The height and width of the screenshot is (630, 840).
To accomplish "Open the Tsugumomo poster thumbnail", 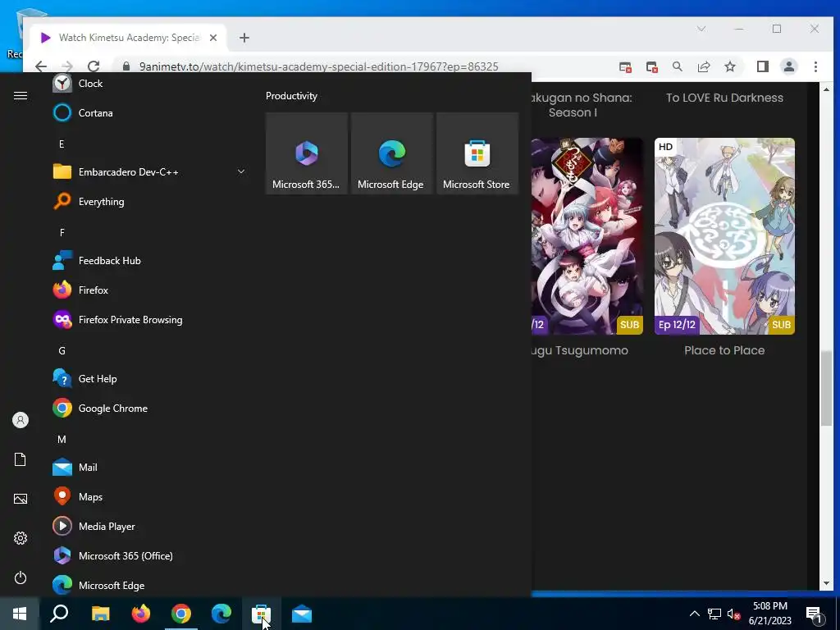I will coord(587,236).
